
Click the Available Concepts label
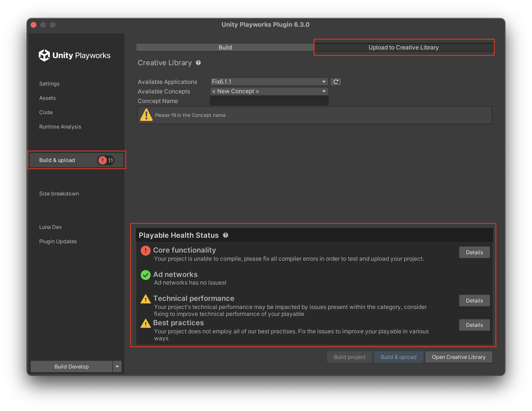[x=164, y=91]
